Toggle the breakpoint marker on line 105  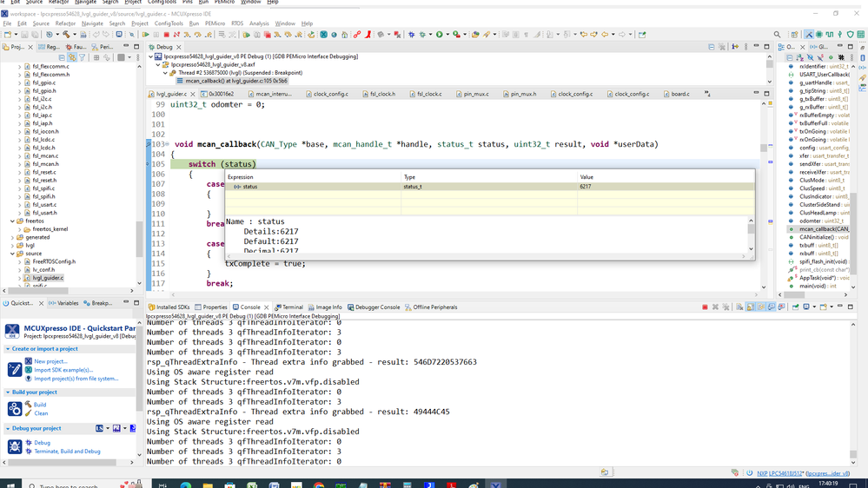(x=148, y=164)
